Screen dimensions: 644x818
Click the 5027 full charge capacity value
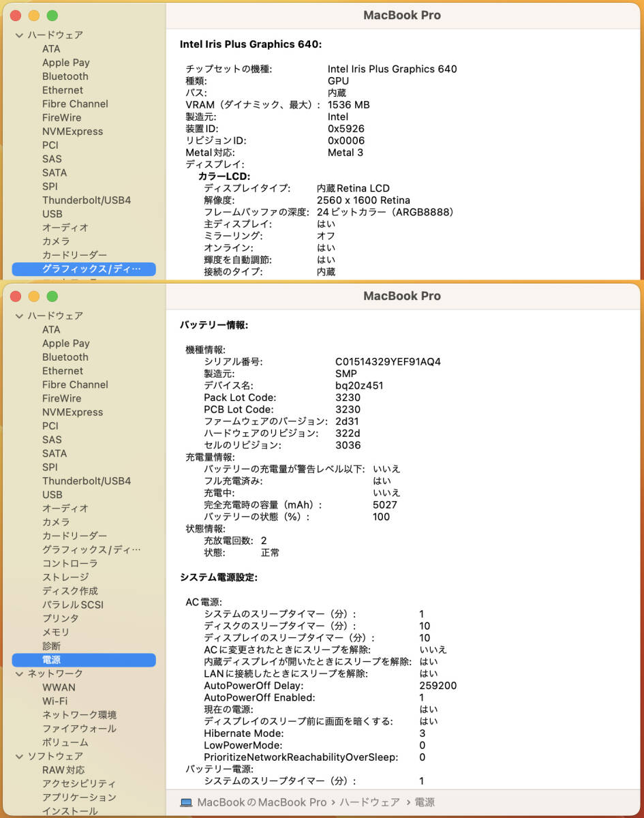[x=385, y=505]
